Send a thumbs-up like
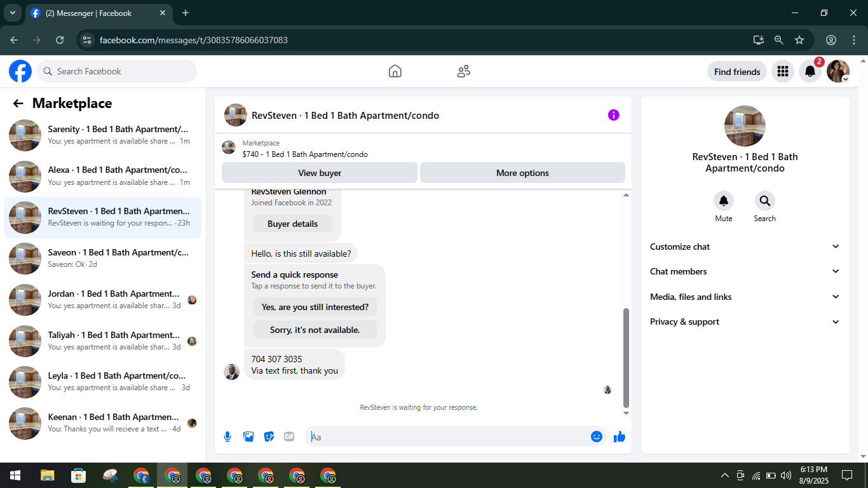Screen dimensions: 868x488 coord(620,437)
